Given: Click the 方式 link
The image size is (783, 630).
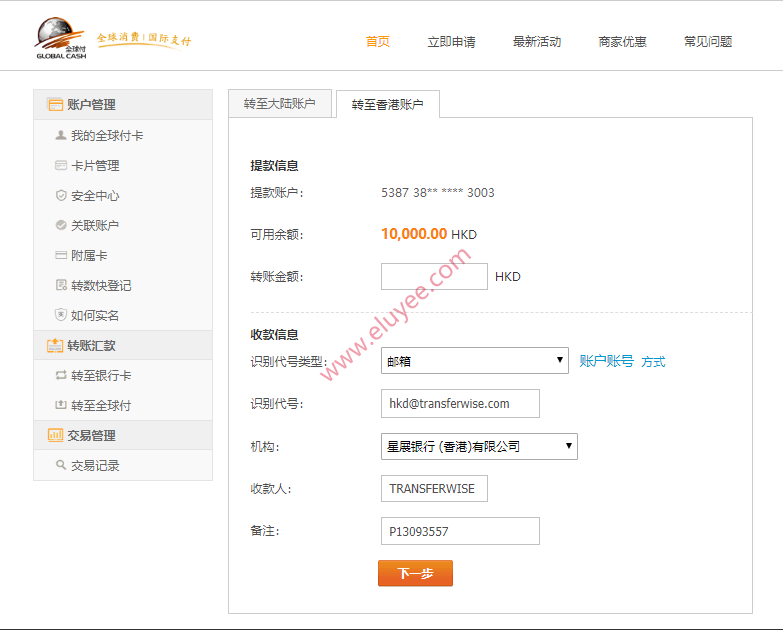Looking at the screenshot, I should pyautogui.click(x=653, y=361).
